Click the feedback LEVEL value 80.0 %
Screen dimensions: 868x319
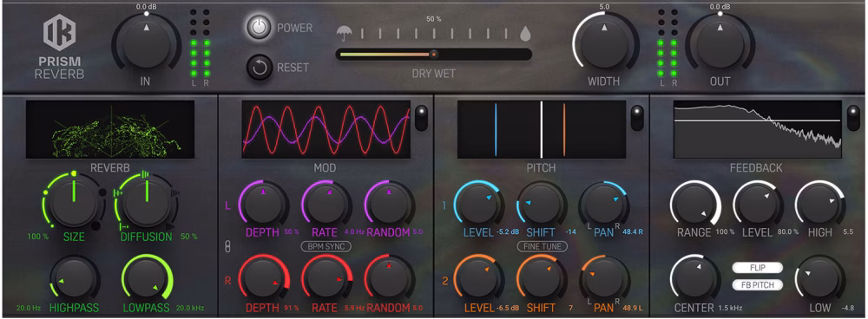tap(788, 232)
